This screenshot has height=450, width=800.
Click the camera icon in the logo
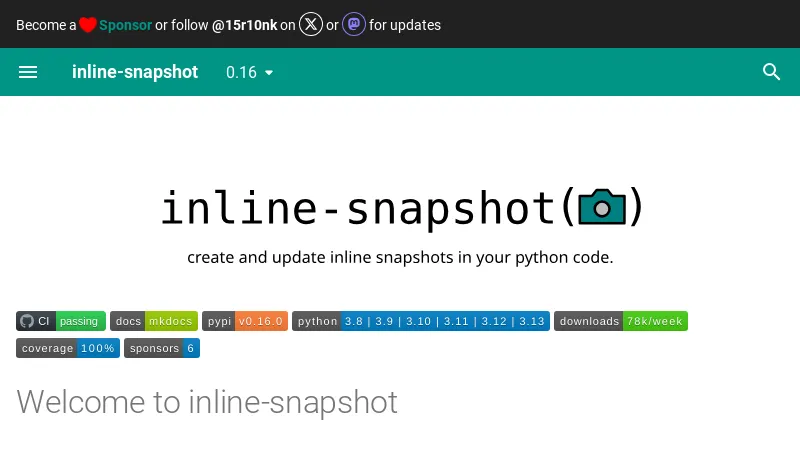point(601,207)
